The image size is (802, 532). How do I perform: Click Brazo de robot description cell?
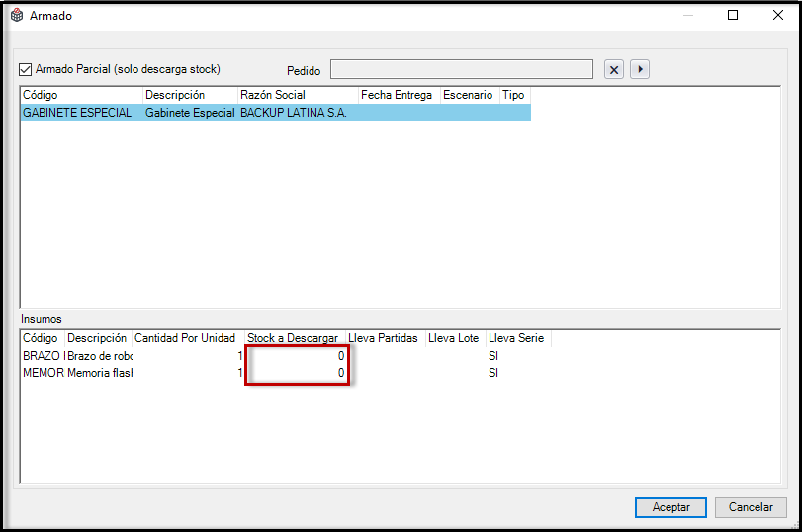[100, 356]
